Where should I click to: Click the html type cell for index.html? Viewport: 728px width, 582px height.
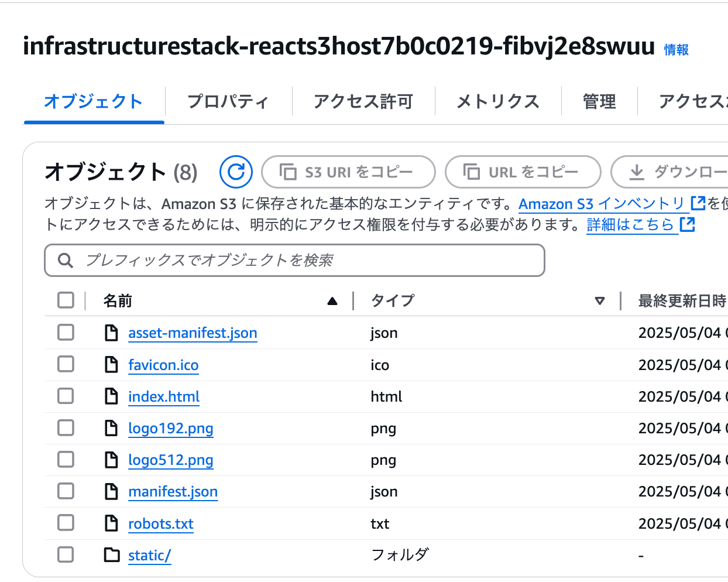pos(386,396)
